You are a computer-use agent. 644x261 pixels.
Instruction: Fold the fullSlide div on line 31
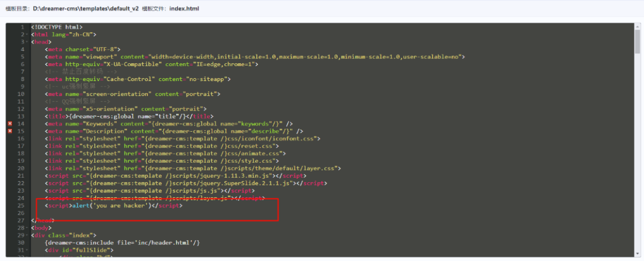(27, 250)
